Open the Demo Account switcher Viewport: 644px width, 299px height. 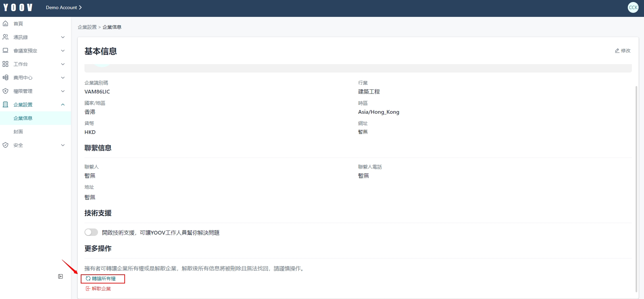click(x=64, y=7)
